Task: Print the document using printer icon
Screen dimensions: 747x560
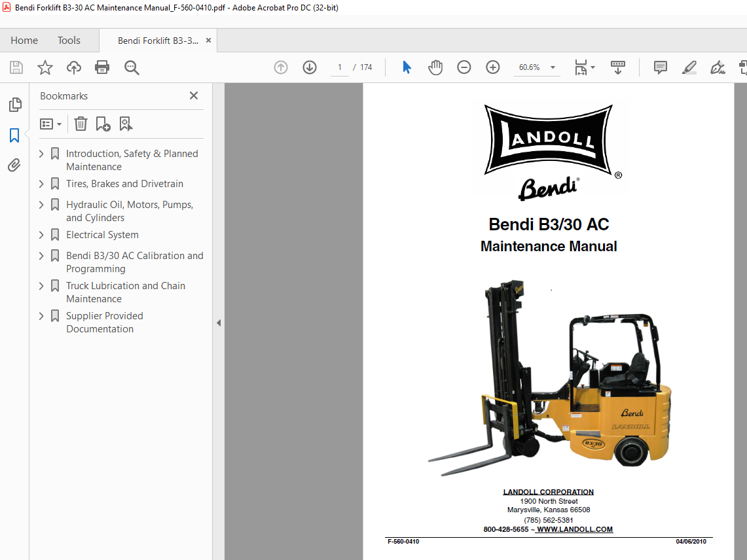Action: coord(102,67)
